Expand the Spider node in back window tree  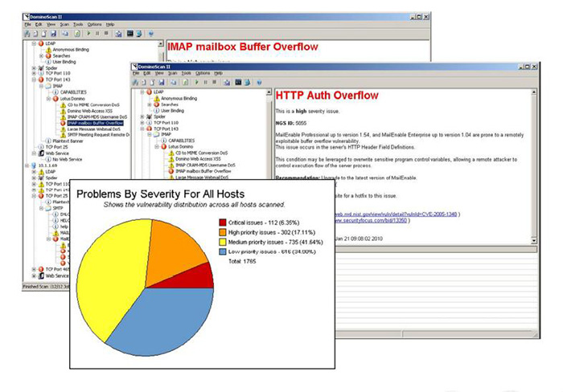coord(34,67)
